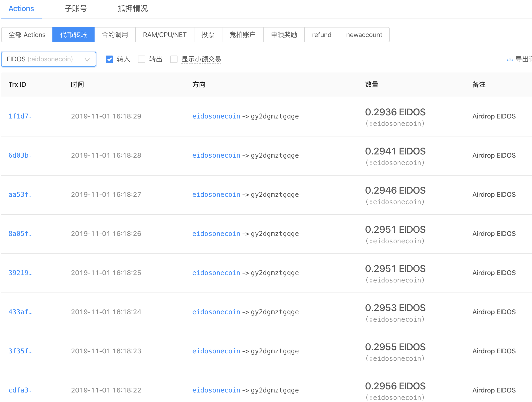This screenshot has height=402, width=532.
Task: Select the 合约调用 filter
Action: pos(115,35)
